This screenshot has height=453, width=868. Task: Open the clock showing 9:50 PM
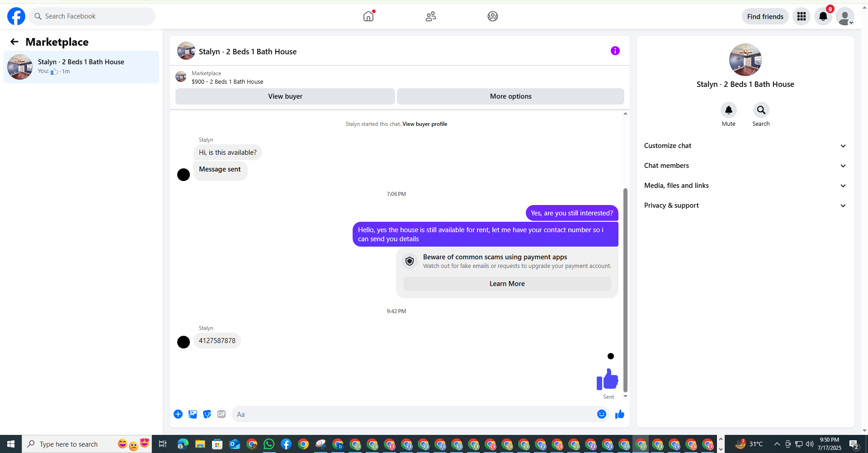[x=830, y=444]
